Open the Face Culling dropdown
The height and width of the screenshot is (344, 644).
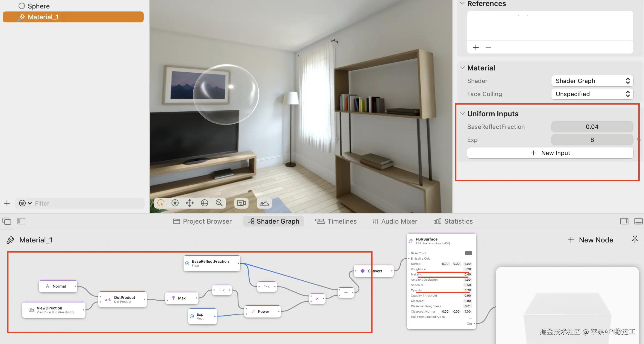[592, 94]
